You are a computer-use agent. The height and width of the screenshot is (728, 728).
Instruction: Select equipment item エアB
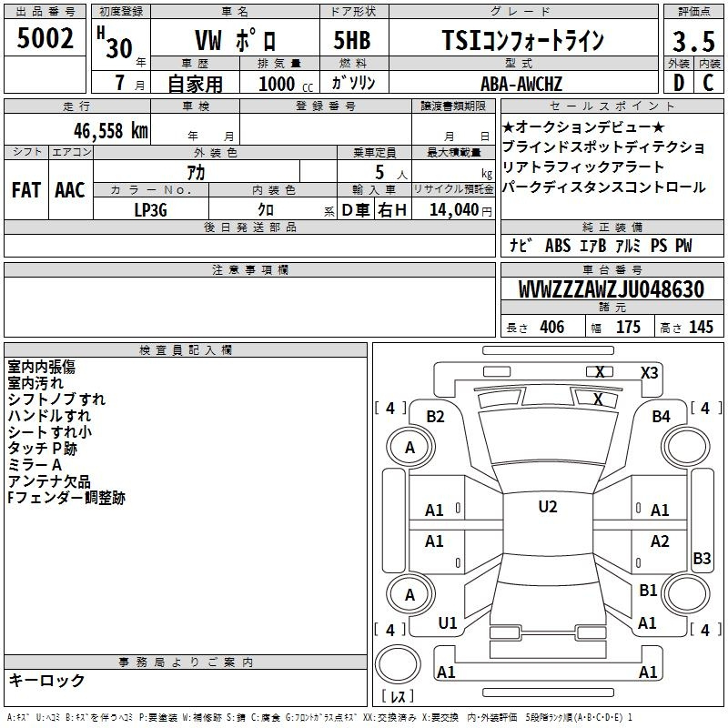593,246
